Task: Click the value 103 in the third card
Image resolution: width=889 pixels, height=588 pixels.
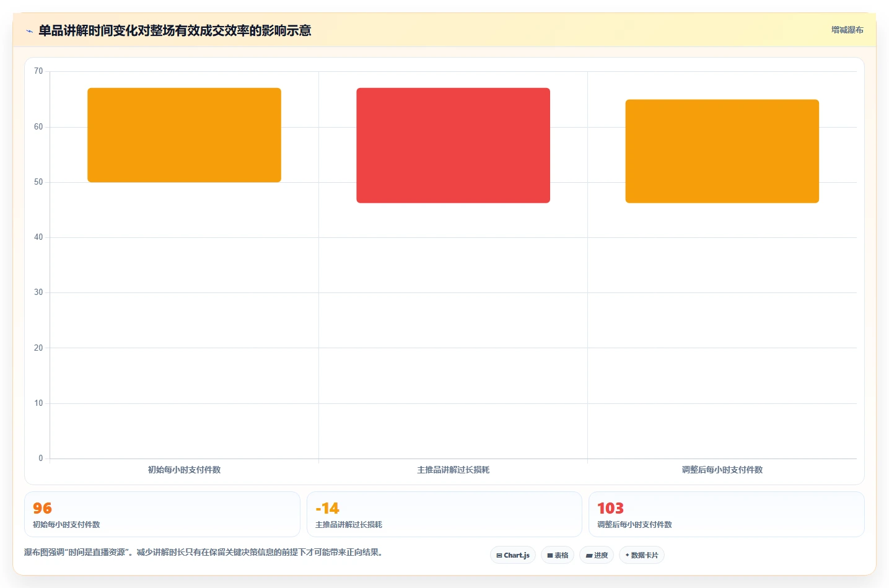Action: 610,509
